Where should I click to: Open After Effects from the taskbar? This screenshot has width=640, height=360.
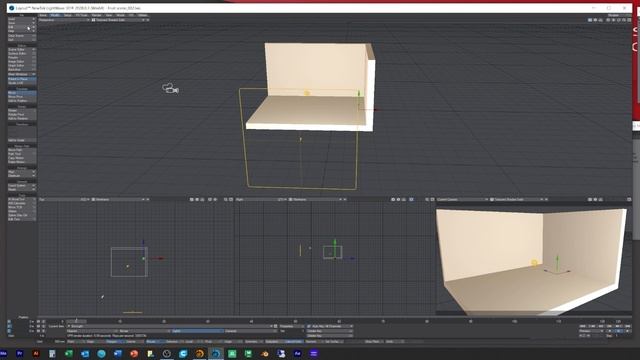click(297, 353)
